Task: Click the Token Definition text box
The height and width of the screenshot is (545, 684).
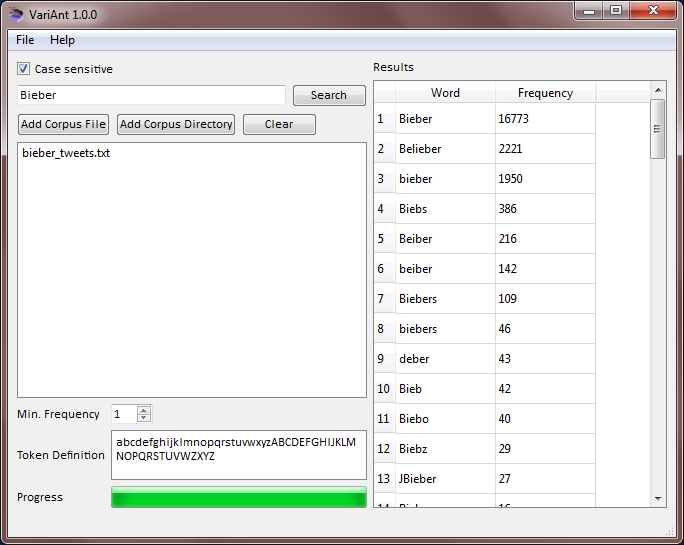Action: 238,455
